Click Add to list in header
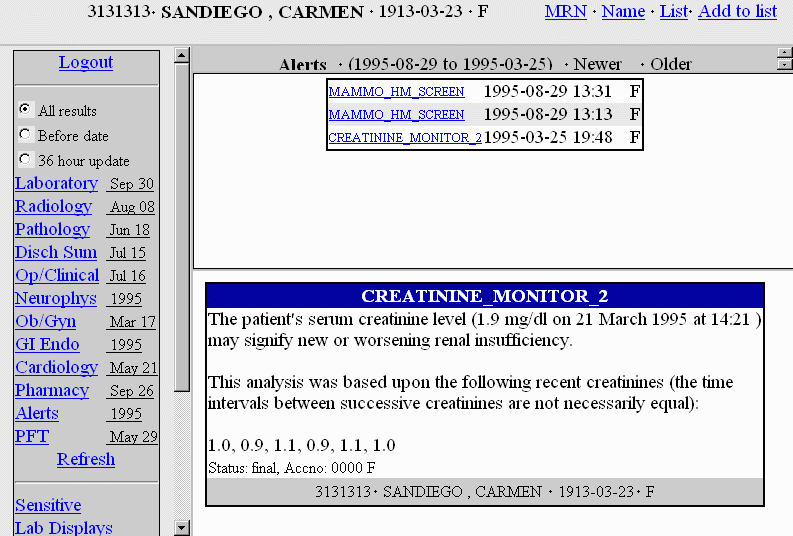Viewport: 793px width, 536px height. [x=737, y=11]
